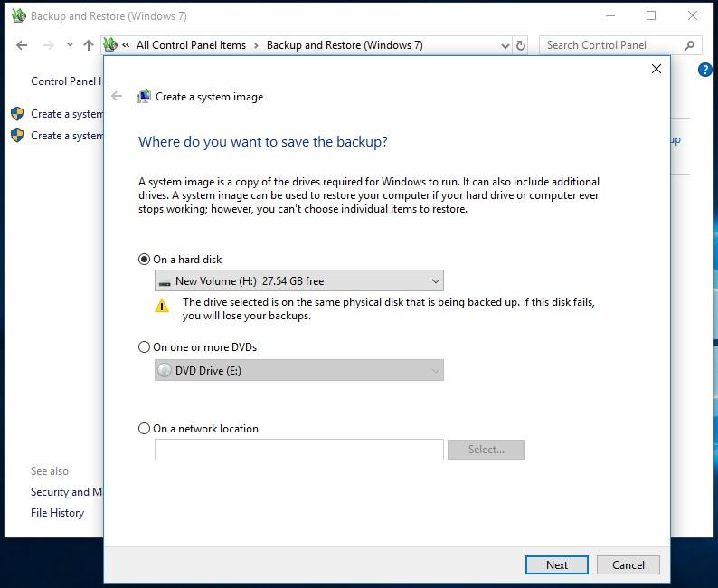
Task: Click the title bar Backup and Restore icon
Action: click(19, 15)
